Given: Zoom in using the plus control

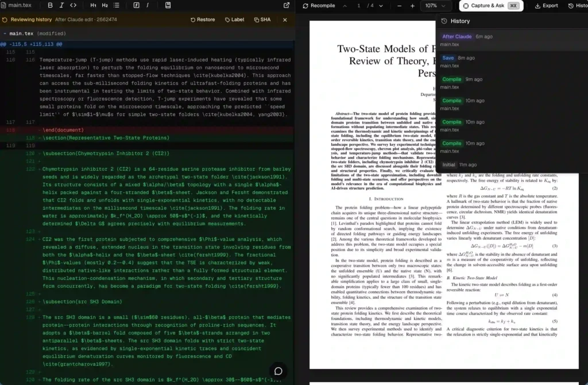Looking at the screenshot, I should pyautogui.click(x=412, y=5).
